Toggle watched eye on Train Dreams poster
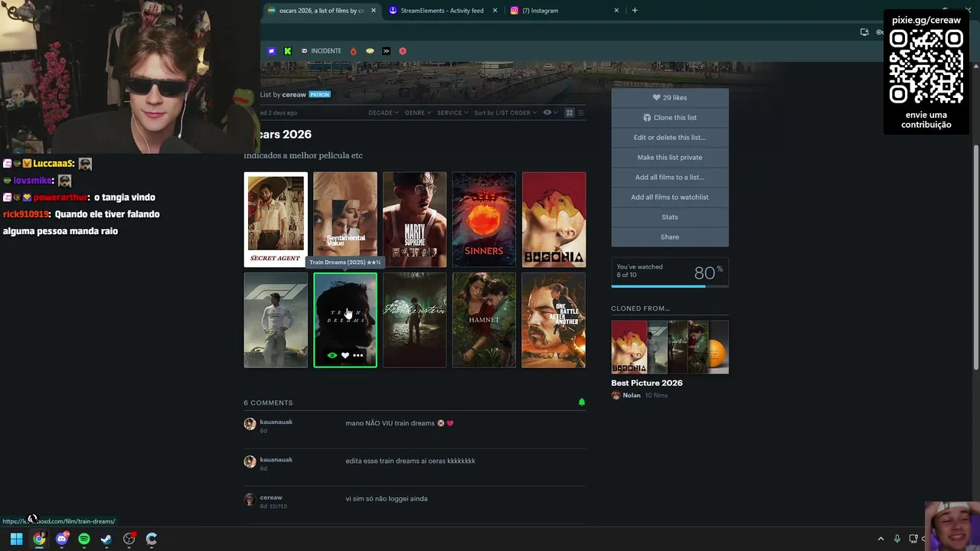Image resolution: width=980 pixels, height=551 pixels. 332,356
